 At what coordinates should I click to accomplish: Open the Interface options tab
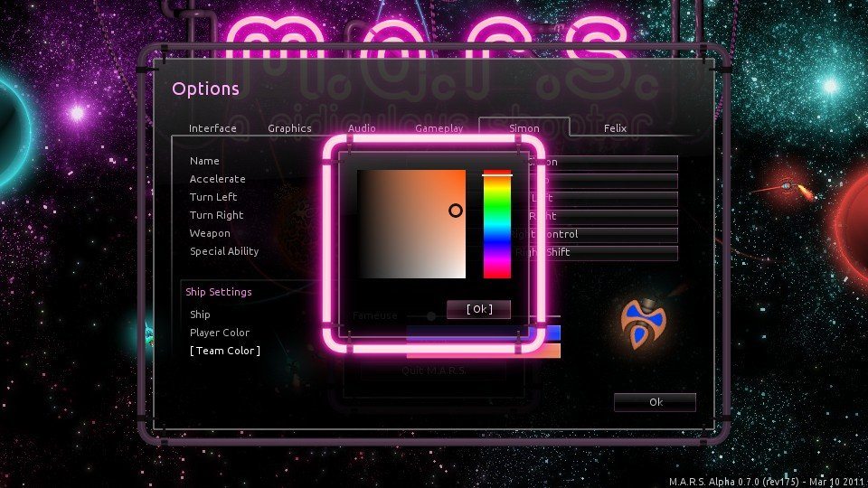212,128
